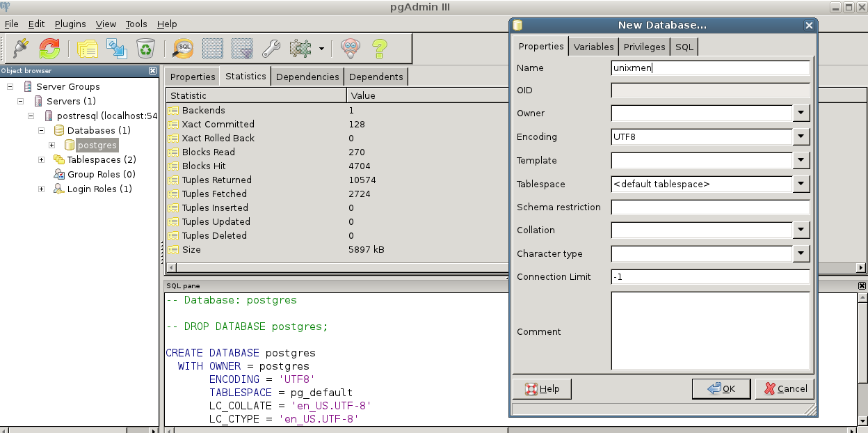Click the Schema restriction field
Viewport: 868px width, 433px height.
click(x=710, y=207)
